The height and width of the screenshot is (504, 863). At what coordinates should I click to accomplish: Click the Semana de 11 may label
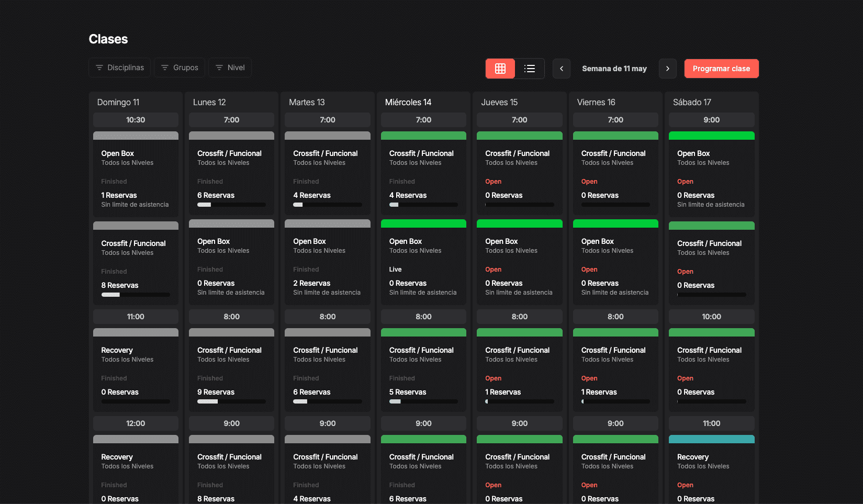[x=614, y=69]
